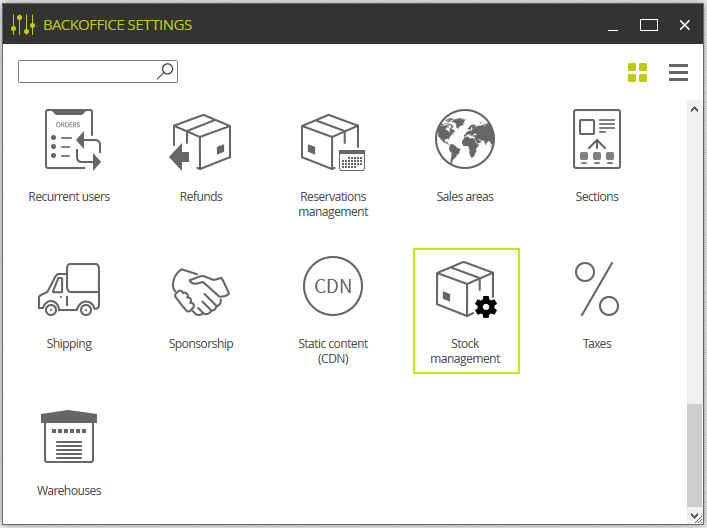The height and width of the screenshot is (528, 707).
Task: Open the Warehouses settings icon
Action: (69, 436)
